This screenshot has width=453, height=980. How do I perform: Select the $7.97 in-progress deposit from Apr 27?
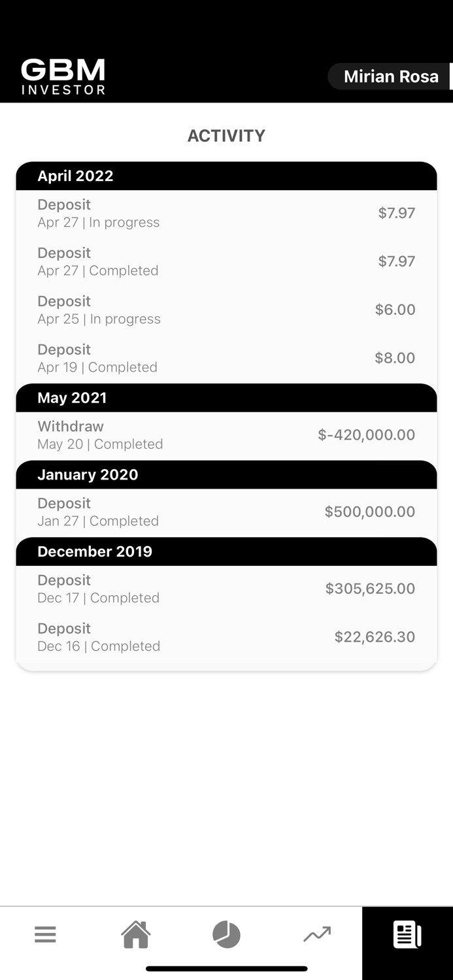pos(226,212)
